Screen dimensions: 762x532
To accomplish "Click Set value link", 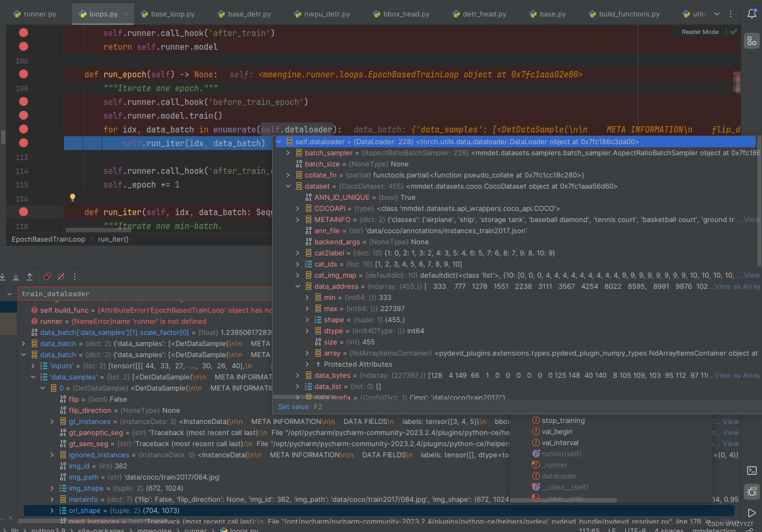I will tap(293, 406).
